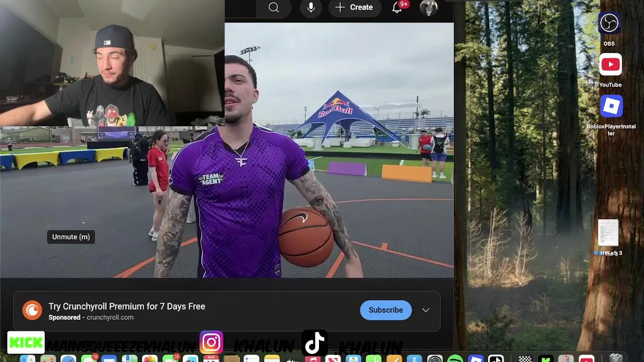644x362 pixels.
Task: Open the Create menu button
Action: coord(355,8)
